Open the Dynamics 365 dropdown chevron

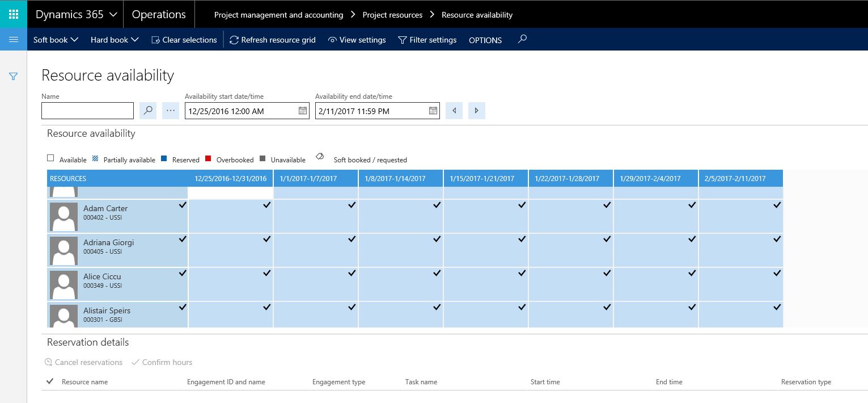pyautogui.click(x=113, y=15)
